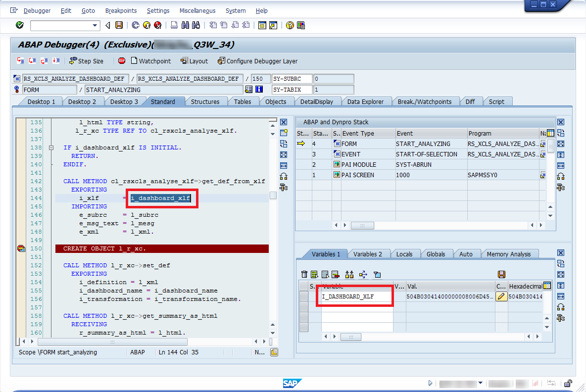Click the Find Next binoculars-plus icon

pos(196,25)
